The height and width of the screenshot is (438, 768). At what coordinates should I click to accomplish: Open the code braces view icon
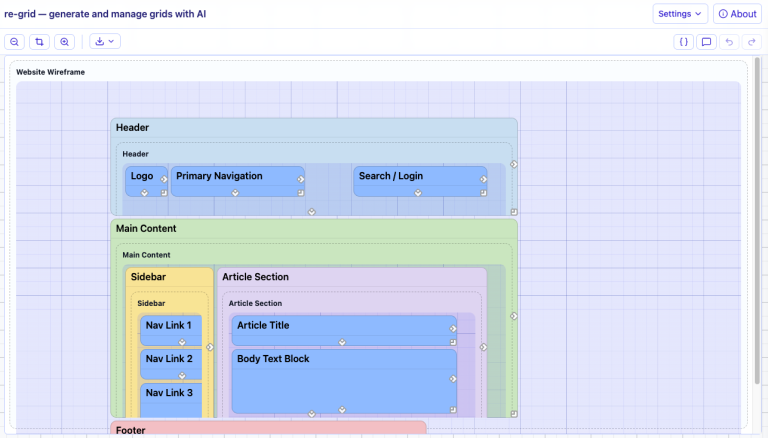pos(683,42)
